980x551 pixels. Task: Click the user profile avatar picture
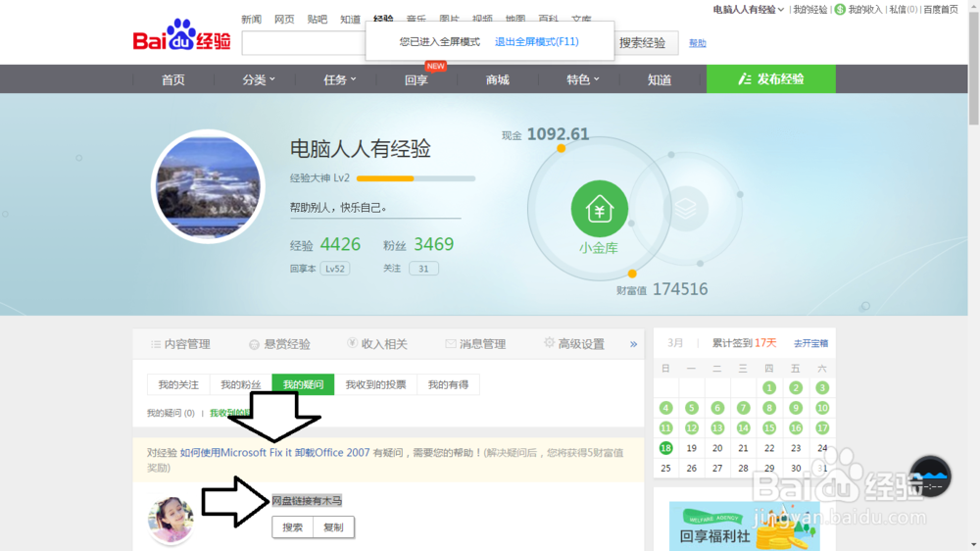point(208,186)
